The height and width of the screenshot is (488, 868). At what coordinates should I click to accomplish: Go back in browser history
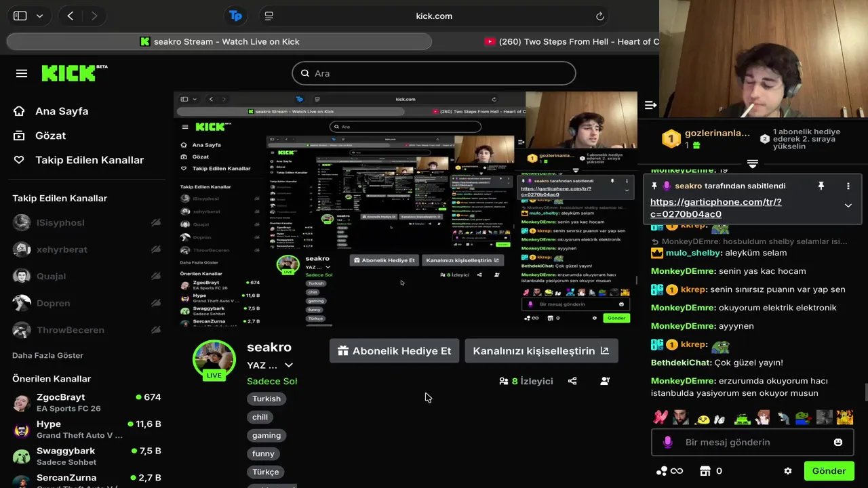point(70,16)
